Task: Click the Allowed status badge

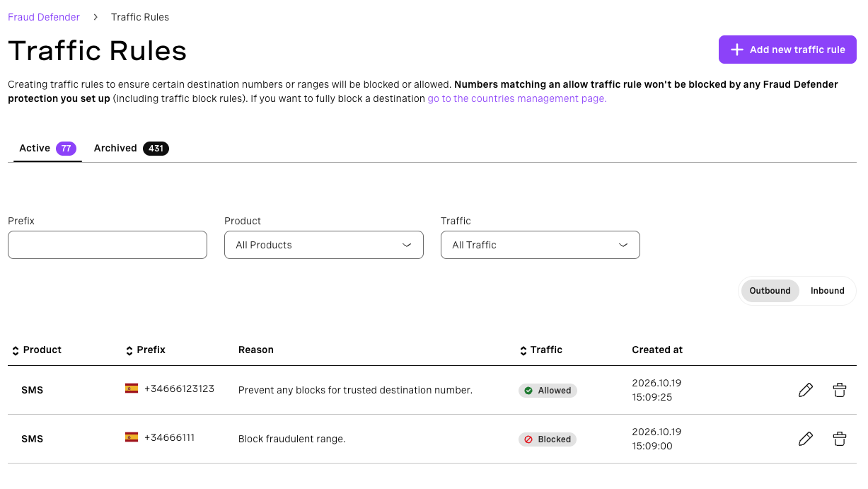Action: point(548,391)
